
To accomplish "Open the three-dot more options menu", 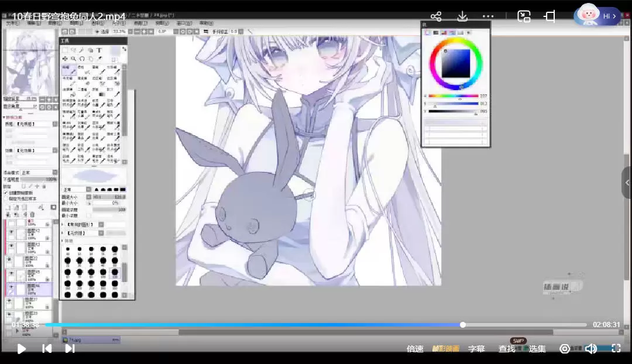I will pyautogui.click(x=488, y=16).
